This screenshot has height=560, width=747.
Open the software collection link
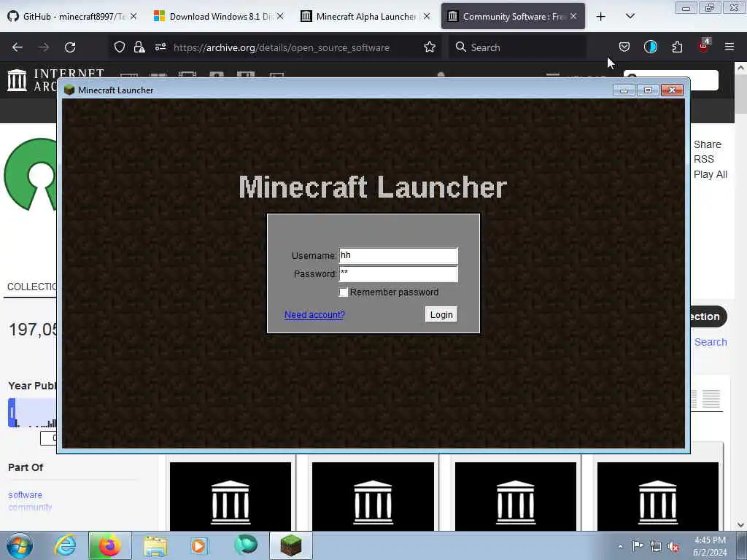25,495
